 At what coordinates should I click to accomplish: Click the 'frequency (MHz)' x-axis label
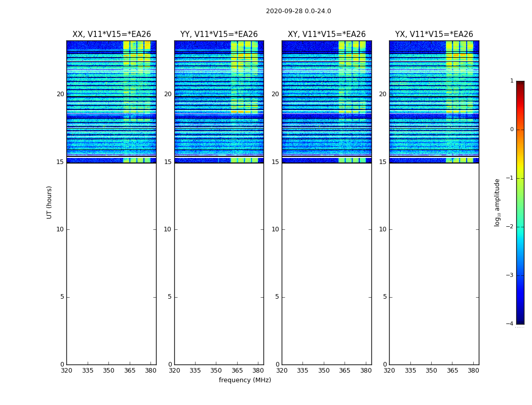tap(245, 380)
